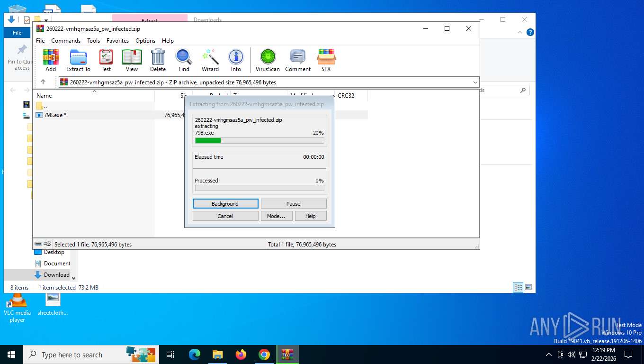
Task: Select Documents in Explorer navigation pane
Action: pyautogui.click(x=52, y=264)
